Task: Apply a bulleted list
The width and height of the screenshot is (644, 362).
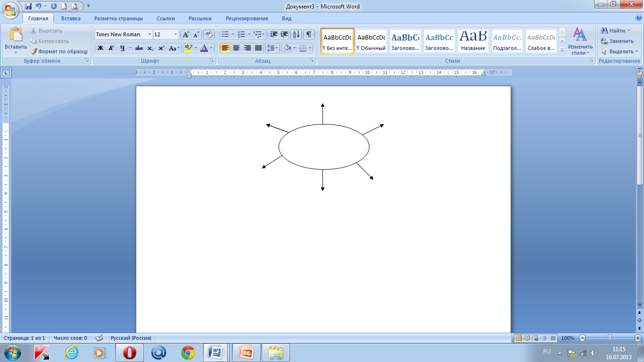Action: click(225, 34)
